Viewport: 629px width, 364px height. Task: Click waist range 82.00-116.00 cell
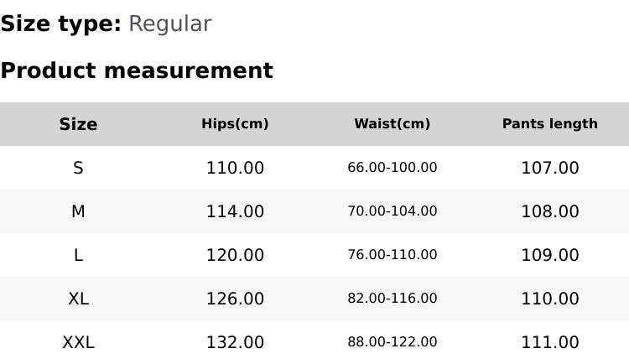pyautogui.click(x=392, y=299)
